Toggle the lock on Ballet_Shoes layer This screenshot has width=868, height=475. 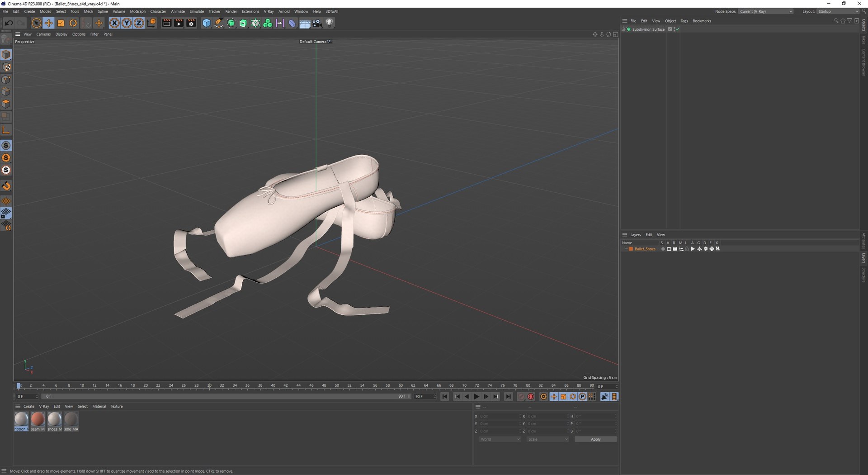[687, 249]
